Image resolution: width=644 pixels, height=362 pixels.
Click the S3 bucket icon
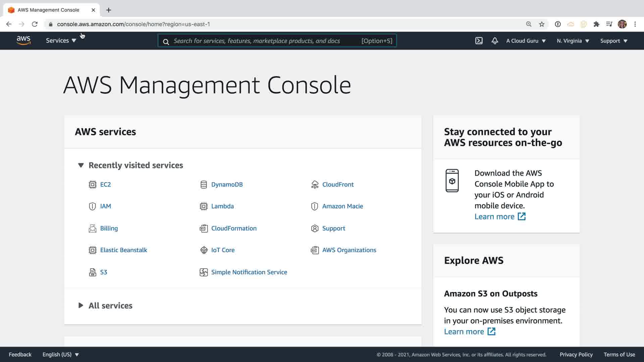click(x=92, y=272)
